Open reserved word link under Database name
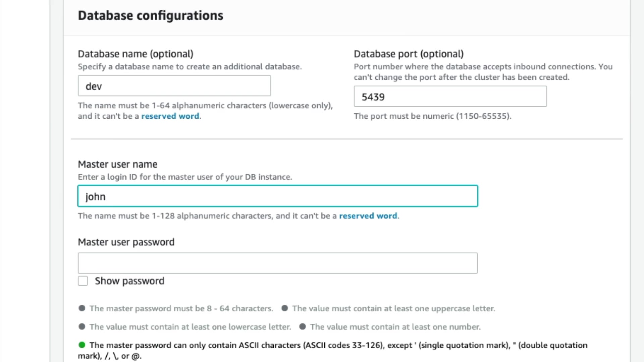Screen dimensions: 644x362 [x=170, y=116]
